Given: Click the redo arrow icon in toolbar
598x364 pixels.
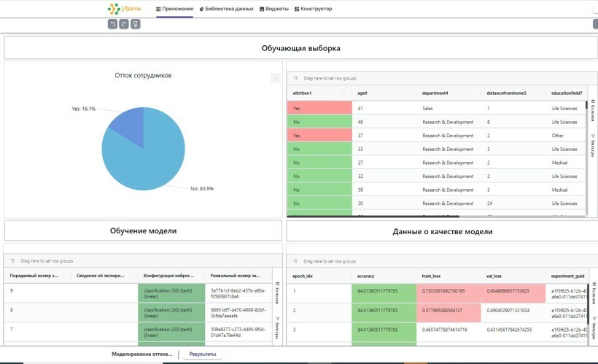Looking at the screenshot, I should click(x=124, y=24).
